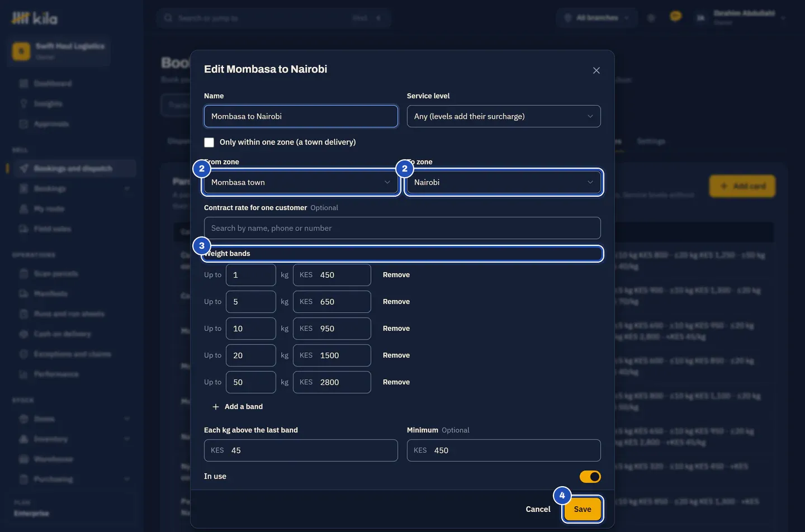The image size is (805, 532).
Task: Expand the From zone Mombasa town dropdown
Action: point(301,182)
